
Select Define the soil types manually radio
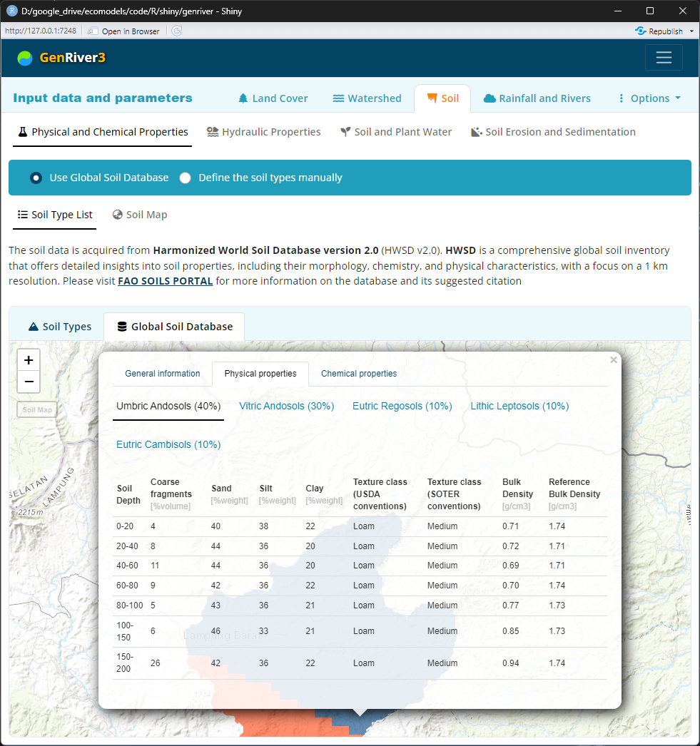point(185,178)
